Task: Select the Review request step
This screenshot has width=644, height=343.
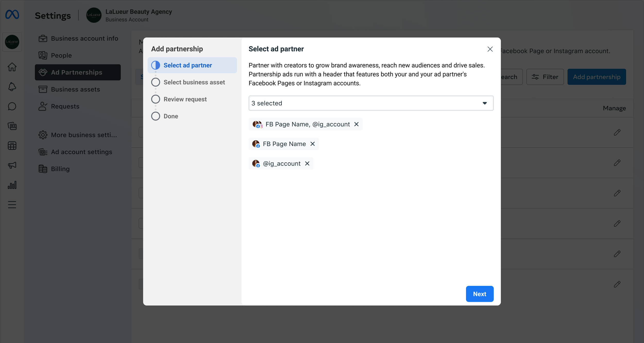Action: 185,99
